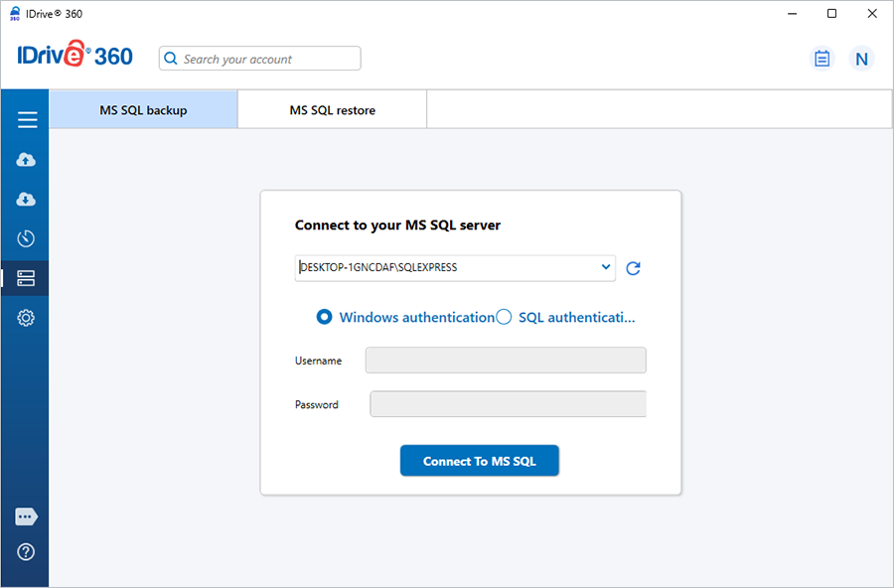Open settings gear in sidebar

point(27,318)
